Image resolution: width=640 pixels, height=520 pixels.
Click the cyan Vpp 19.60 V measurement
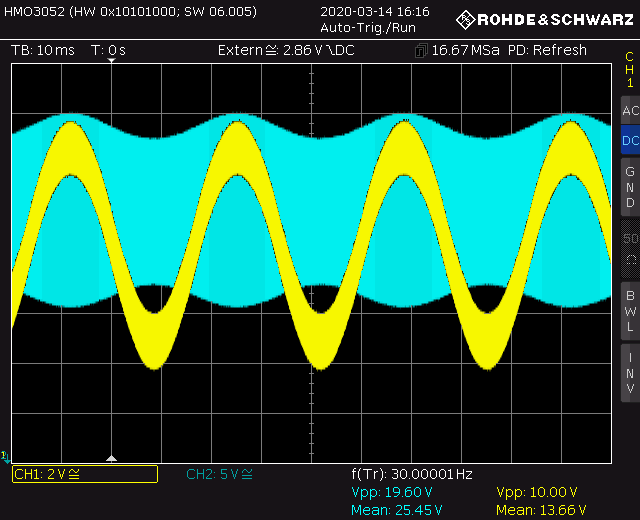pos(391,492)
